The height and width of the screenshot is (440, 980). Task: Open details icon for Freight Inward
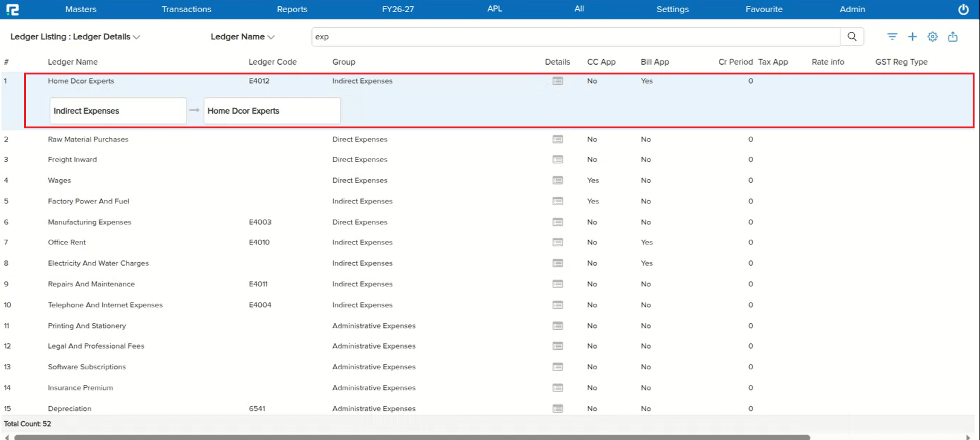point(557,160)
